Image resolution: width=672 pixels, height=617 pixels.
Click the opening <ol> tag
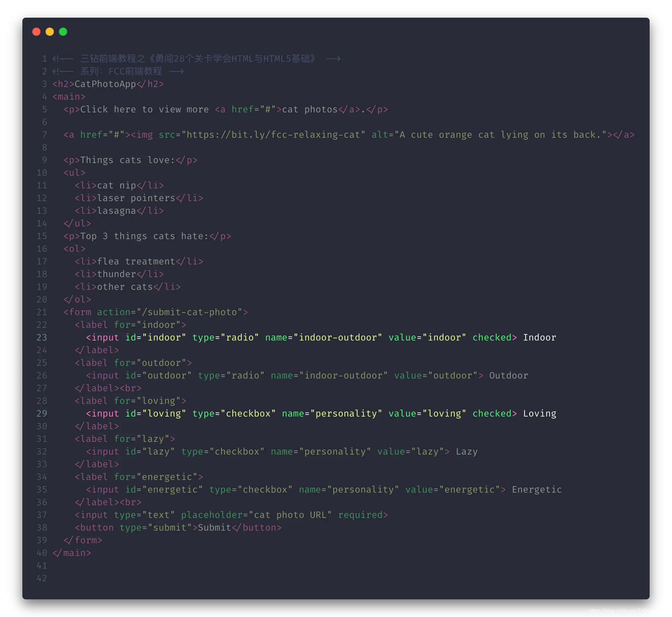pos(74,249)
